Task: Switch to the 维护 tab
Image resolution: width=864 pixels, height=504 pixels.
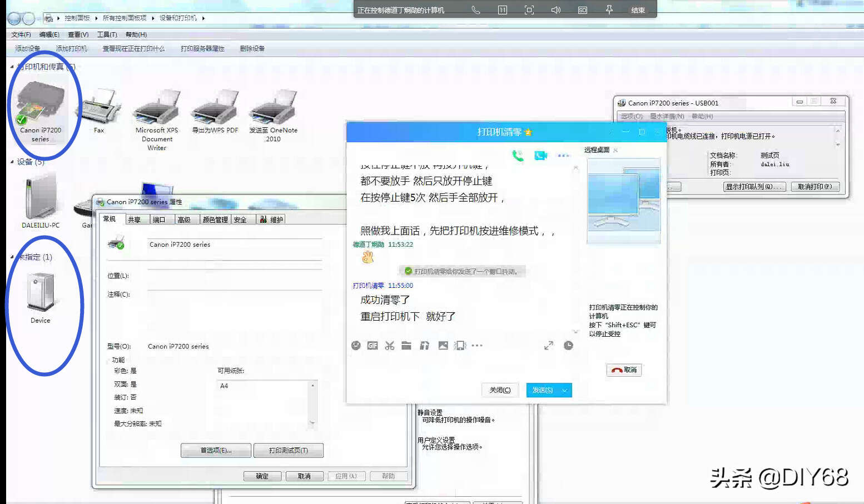Action: [x=271, y=220]
